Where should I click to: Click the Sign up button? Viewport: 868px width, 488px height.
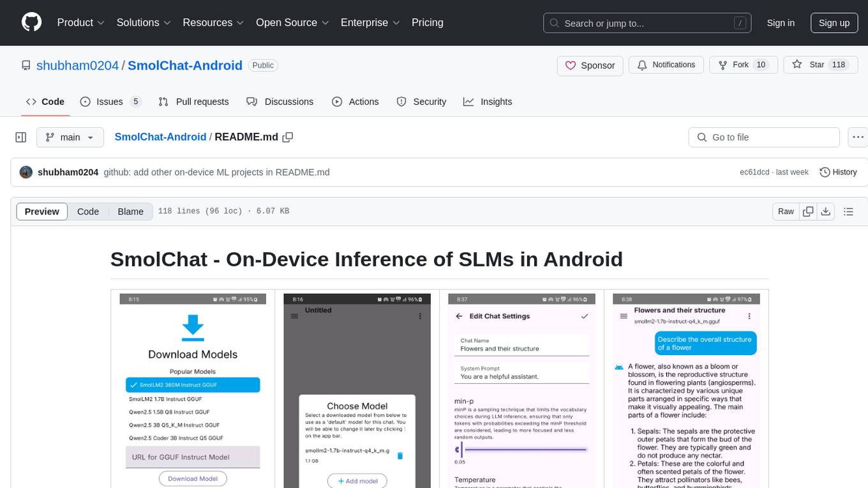coord(834,23)
